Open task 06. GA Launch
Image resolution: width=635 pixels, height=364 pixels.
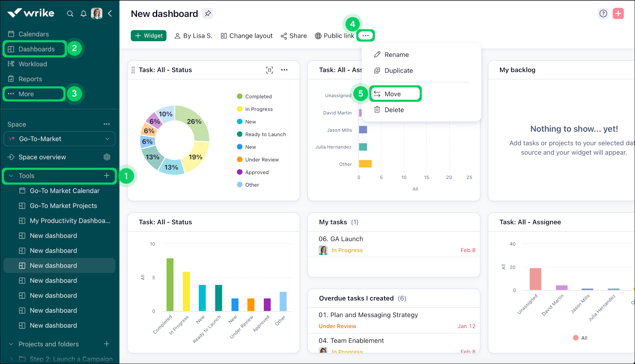point(341,239)
